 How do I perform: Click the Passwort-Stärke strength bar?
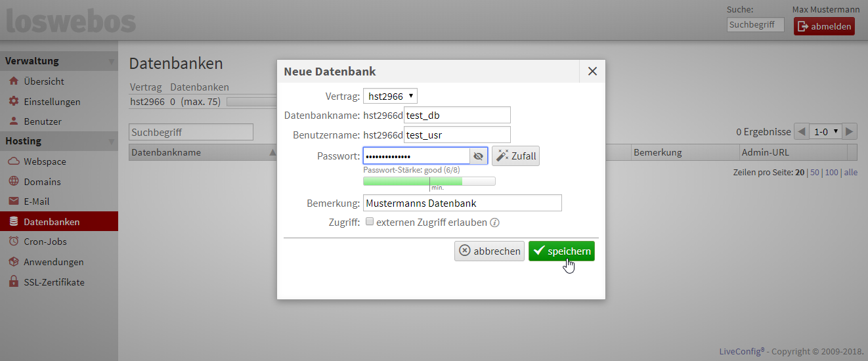(429, 181)
